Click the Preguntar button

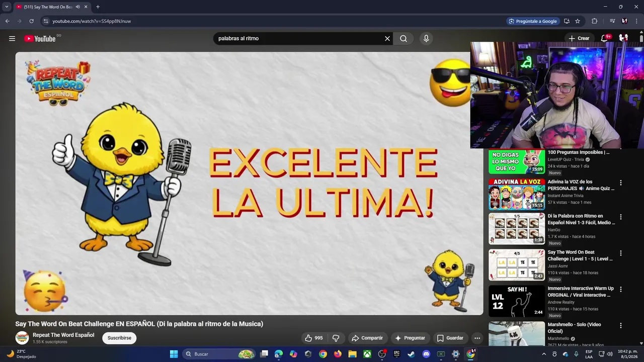(410, 338)
